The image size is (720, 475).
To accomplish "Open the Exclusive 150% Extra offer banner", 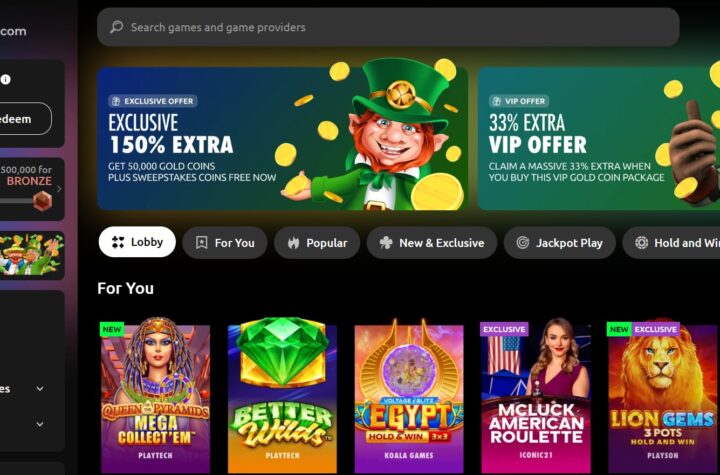I will tap(282, 138).
